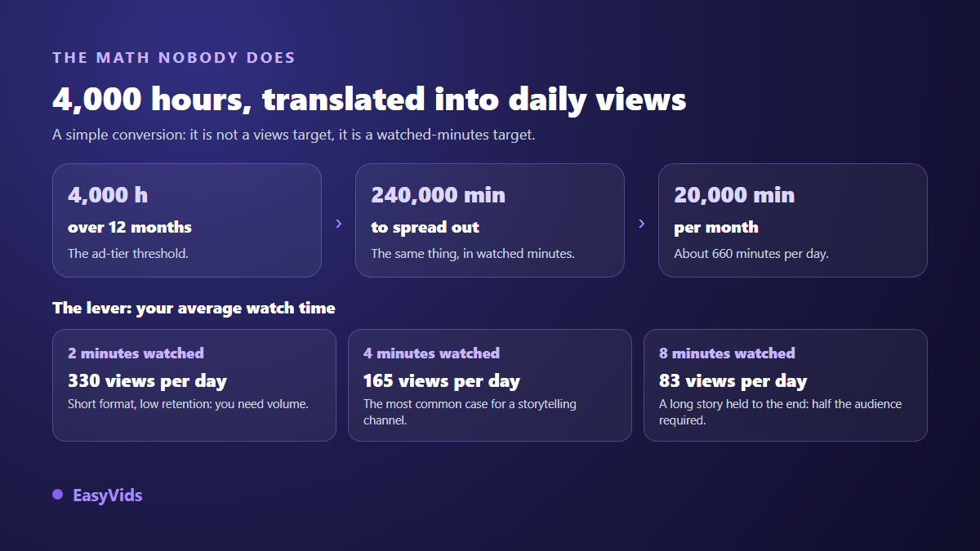Image resolution: width=980 pixels, height=551 pixels.
Task: Click the subtitle starting 'A simple conversion'
Action: coord(294,135)
